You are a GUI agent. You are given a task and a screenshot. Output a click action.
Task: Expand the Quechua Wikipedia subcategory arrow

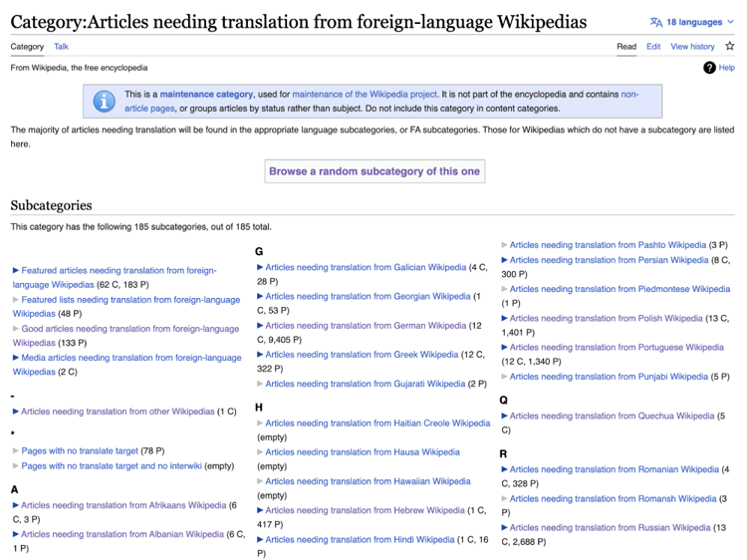[504, 417]
